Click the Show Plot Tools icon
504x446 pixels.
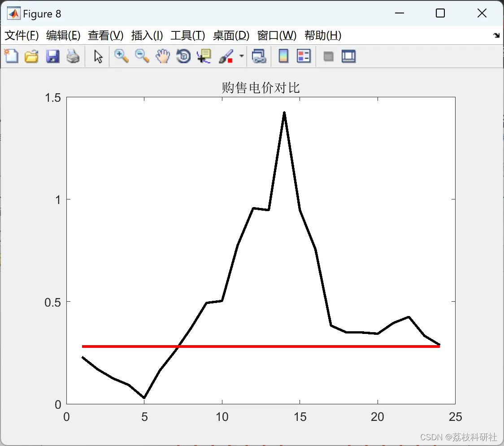pos(349,56)
